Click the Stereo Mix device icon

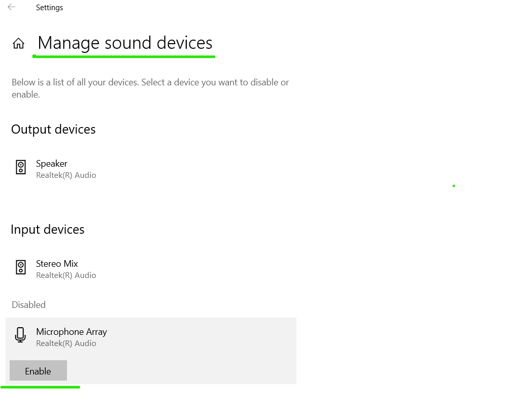20,267
